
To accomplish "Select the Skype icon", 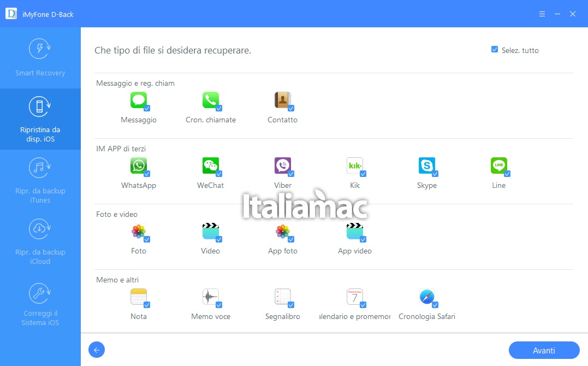I will (x=426, y=166).
